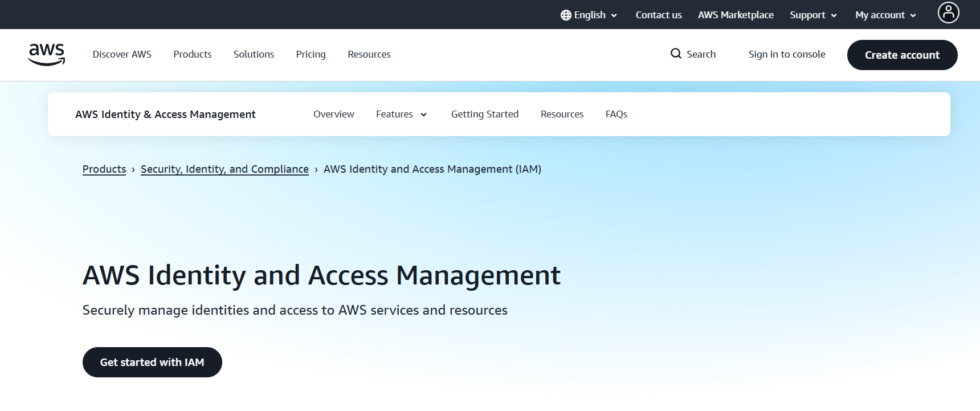
Task: Click AWS Identity & Access Management title
Action: pos(165,114)
